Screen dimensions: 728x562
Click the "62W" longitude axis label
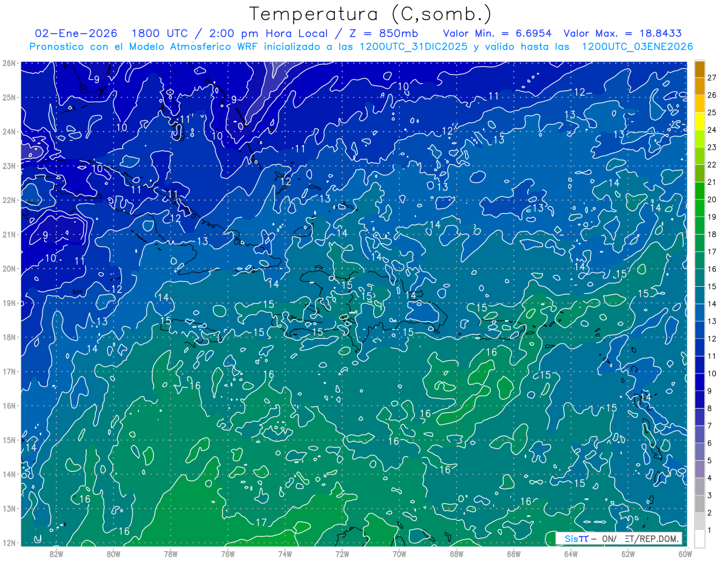[x=629, y=553]
